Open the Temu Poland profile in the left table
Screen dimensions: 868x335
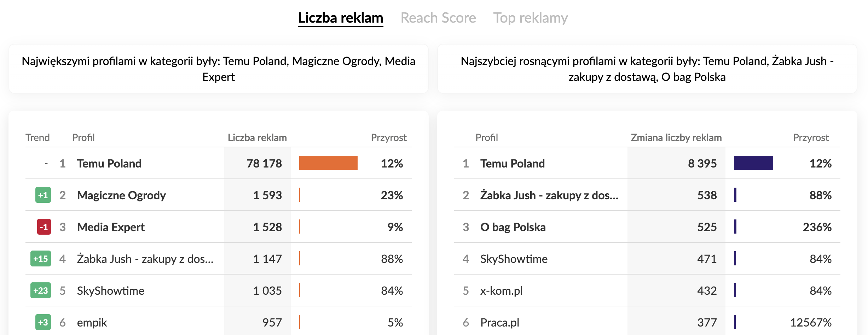point(109,163)
